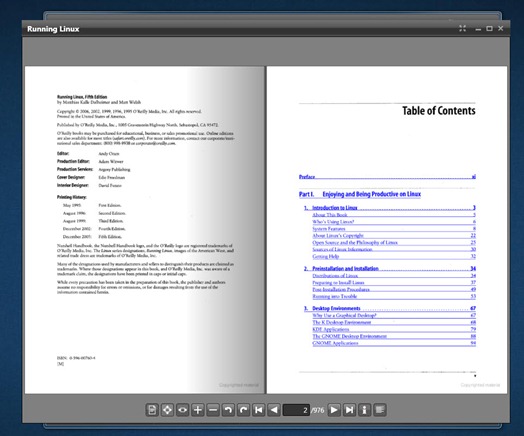Open chapter 1 Introduction to Linux
Image resolution: width=524 pixels, height=436 pixels.
(390, 208)
